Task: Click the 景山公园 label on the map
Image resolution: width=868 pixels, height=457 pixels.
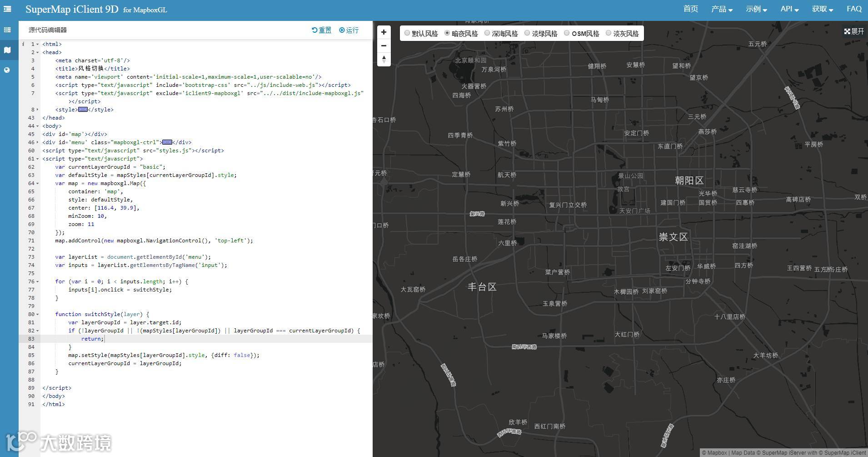Action: (631, 176)
